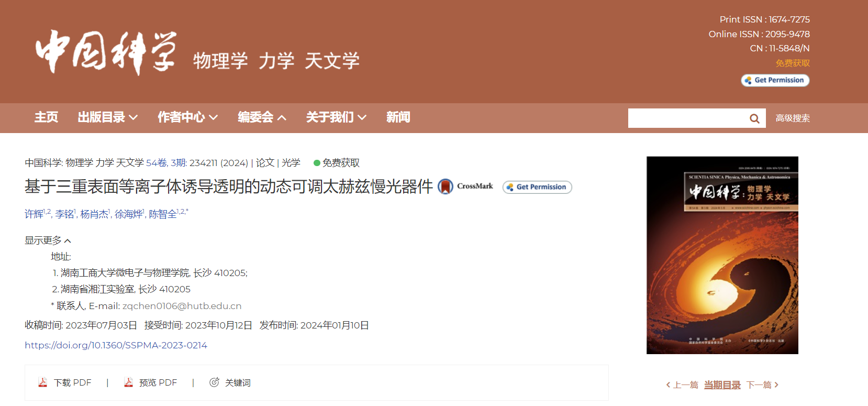
Task: Click the 关键词 keywords icon
Action: 214,382
